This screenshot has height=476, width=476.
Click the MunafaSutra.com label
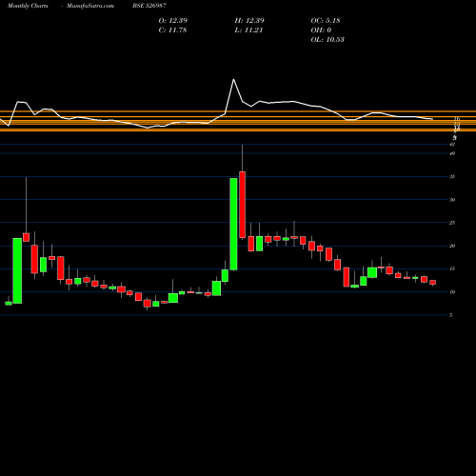[90, 6]
